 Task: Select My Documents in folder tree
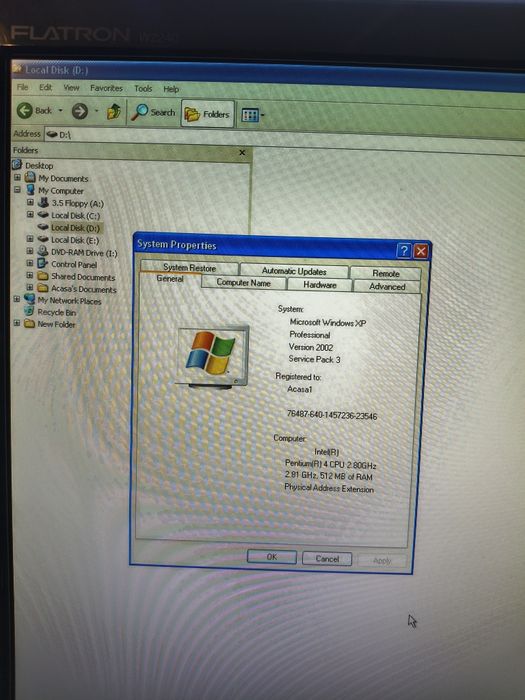63,178
